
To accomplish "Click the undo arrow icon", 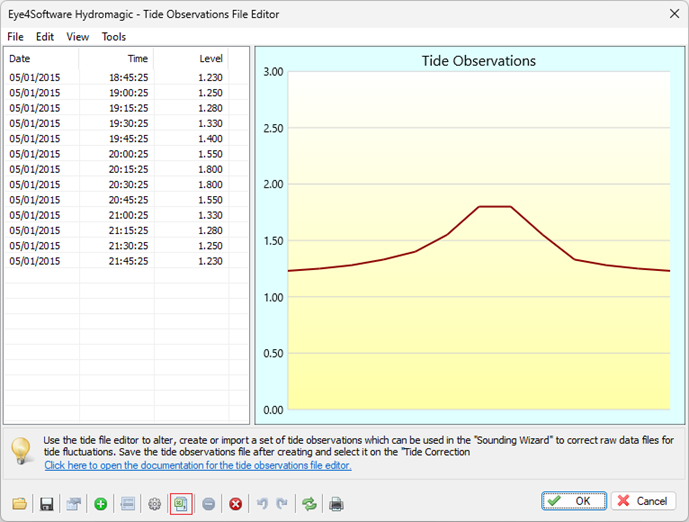I will click(x=262, y=504).
